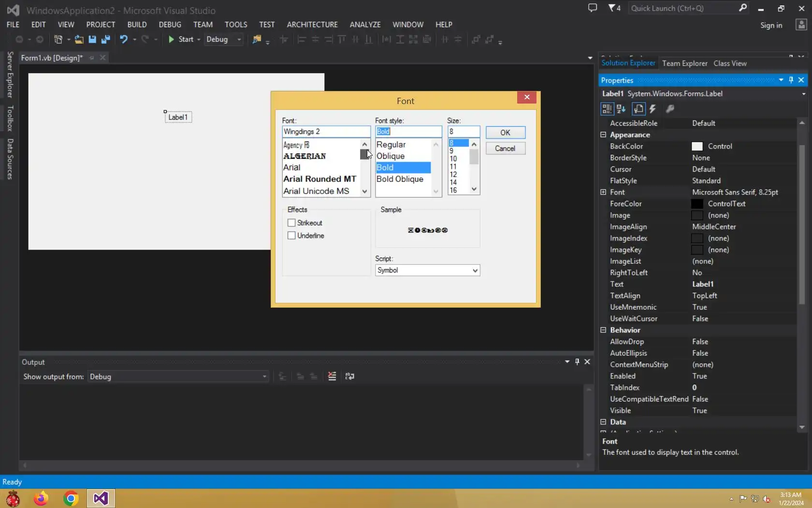Image resolution: width=812 pixels, height=508 pixels.
Task: Click Clear All in Output toolbar
Action: (x=332, y=376)
